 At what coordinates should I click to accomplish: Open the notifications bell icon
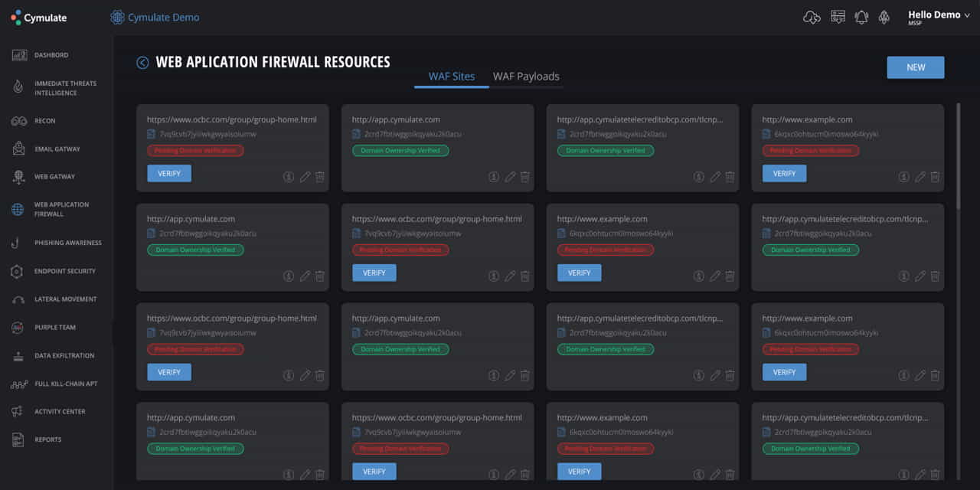point(861,18)
